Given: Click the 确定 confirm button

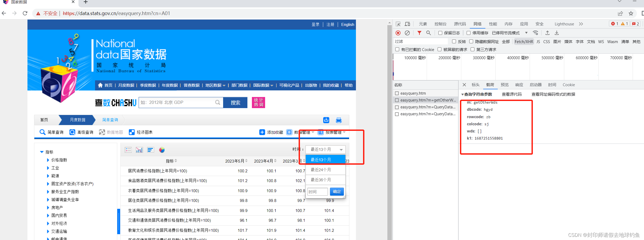Looking at the screenshot, I should tap(337, 192).
